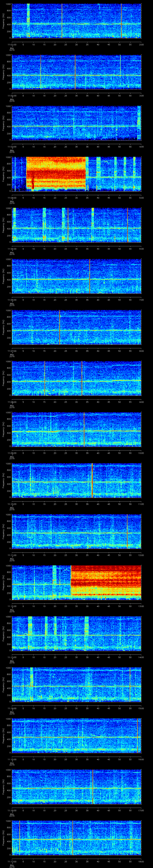This screenshot has height=868, width=153.
Task: Click the red vertical line in 11:11 spectrogram
Action: (x=127, y=531)
